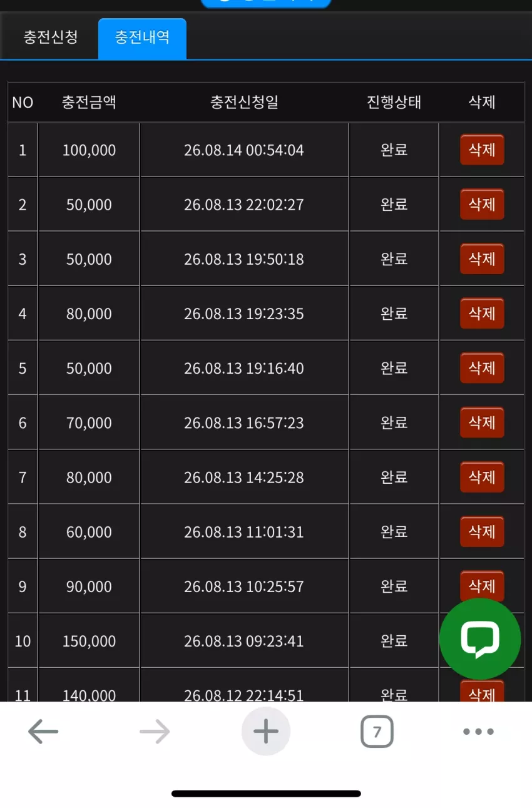Image resolution: width=532 pixels, height=808 pixels.
Task: Tap the browser back arrow
Action: (43, 731)
